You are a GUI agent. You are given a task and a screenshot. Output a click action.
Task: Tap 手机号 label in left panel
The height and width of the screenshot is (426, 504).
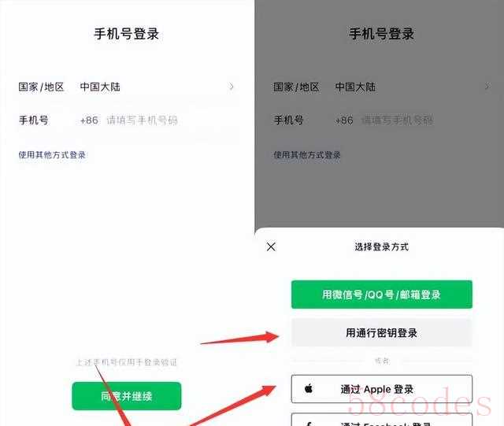[33, 120]
